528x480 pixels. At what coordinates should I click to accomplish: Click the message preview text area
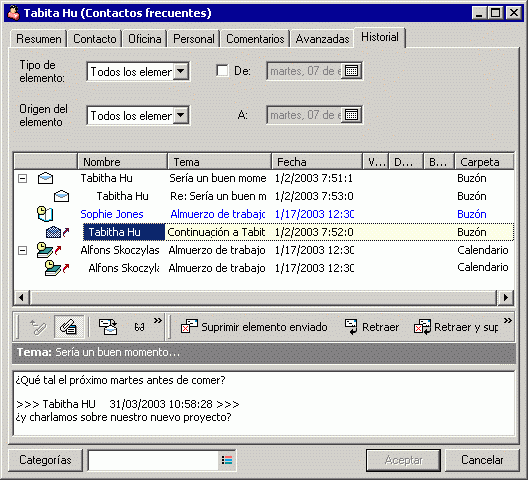click(264, 403)
